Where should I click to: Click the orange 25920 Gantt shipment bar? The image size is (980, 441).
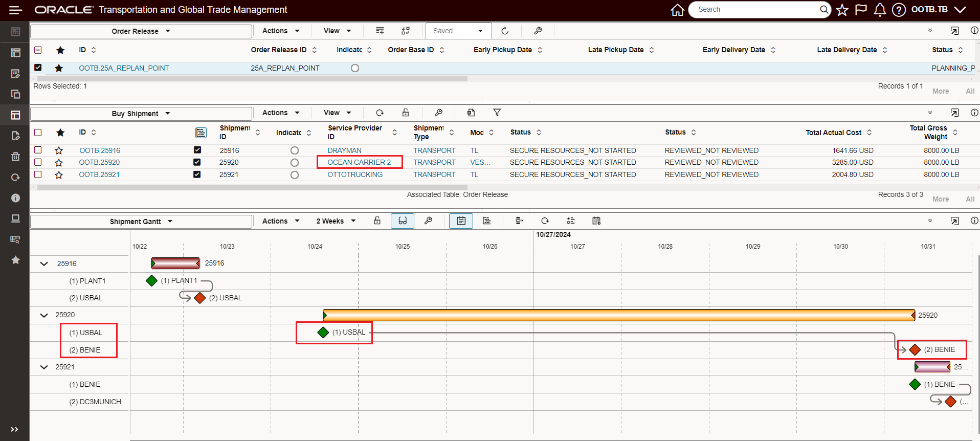click(619, 315)
